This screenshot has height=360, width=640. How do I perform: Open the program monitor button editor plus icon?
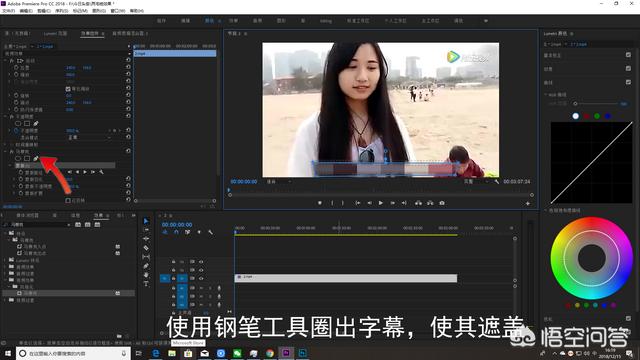pos(528,203)
